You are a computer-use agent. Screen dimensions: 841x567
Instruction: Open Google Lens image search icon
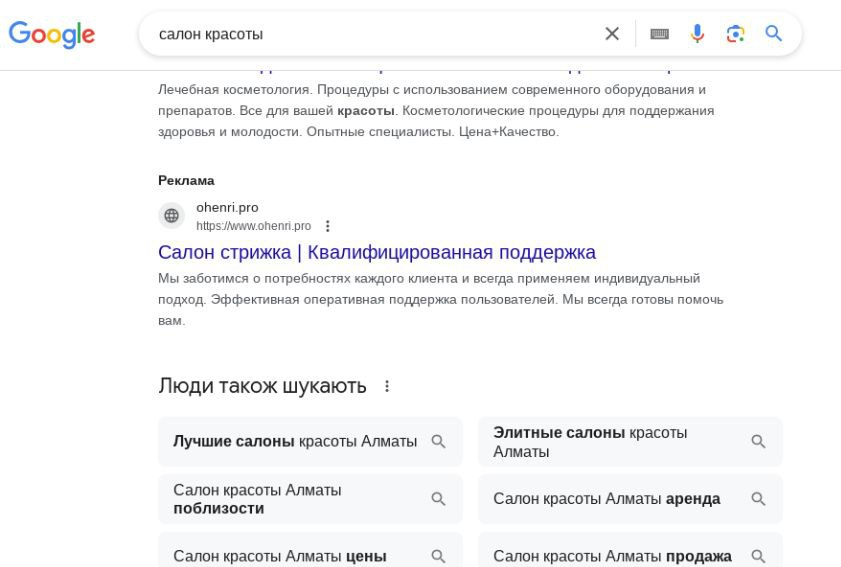pos(735,34)
